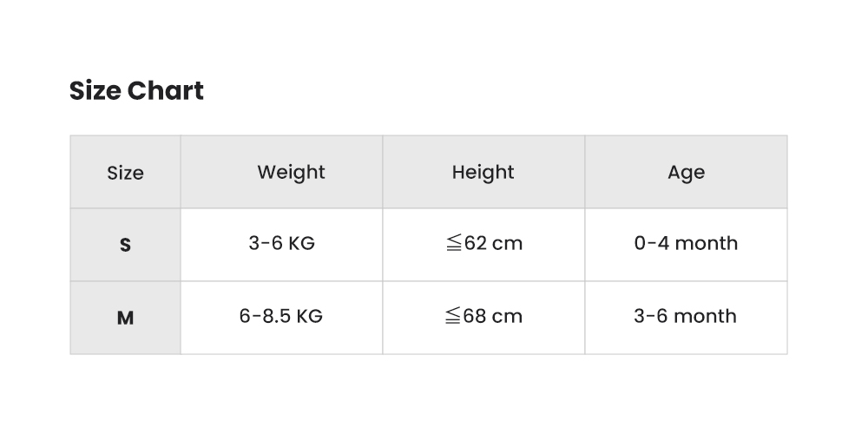This screenshot has height=434, width=868.
Task: Click the word month in S row
Action: pos(706,243)
